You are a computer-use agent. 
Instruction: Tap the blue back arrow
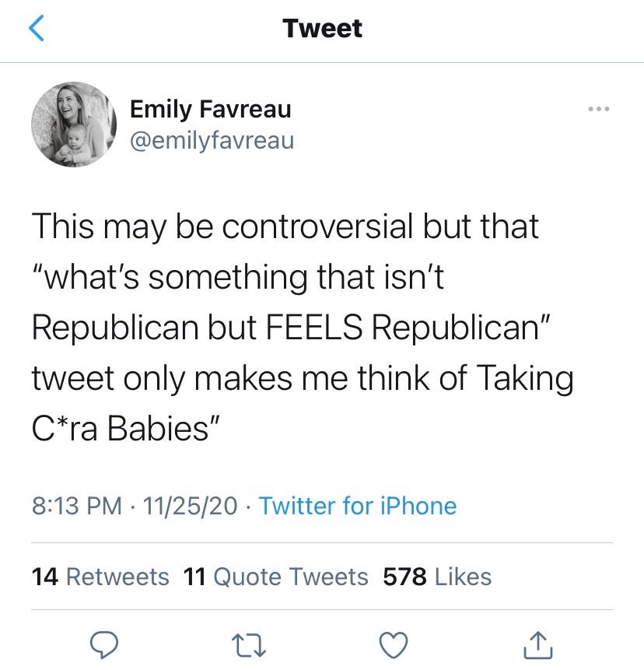click(x=37, y=30)
